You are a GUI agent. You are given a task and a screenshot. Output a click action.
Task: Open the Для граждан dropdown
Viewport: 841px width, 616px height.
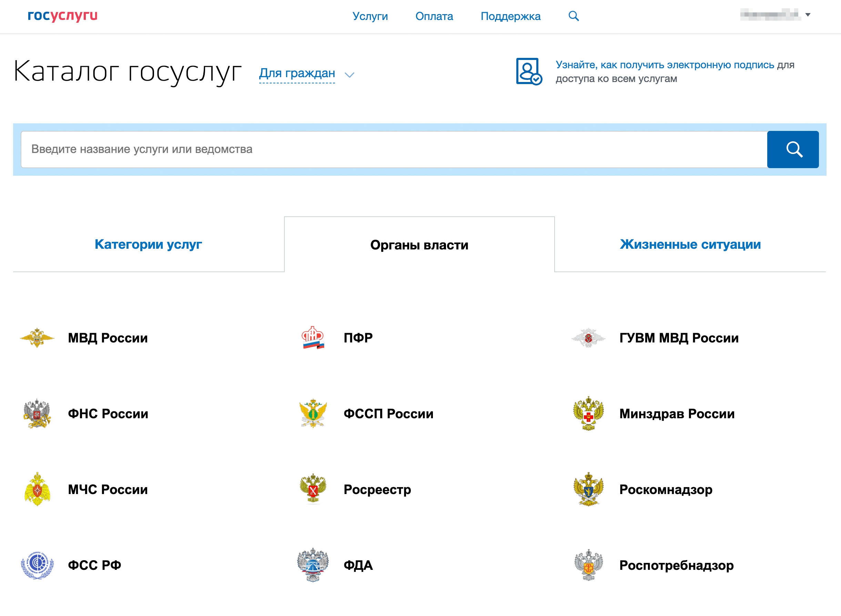(x=297, y=73)
